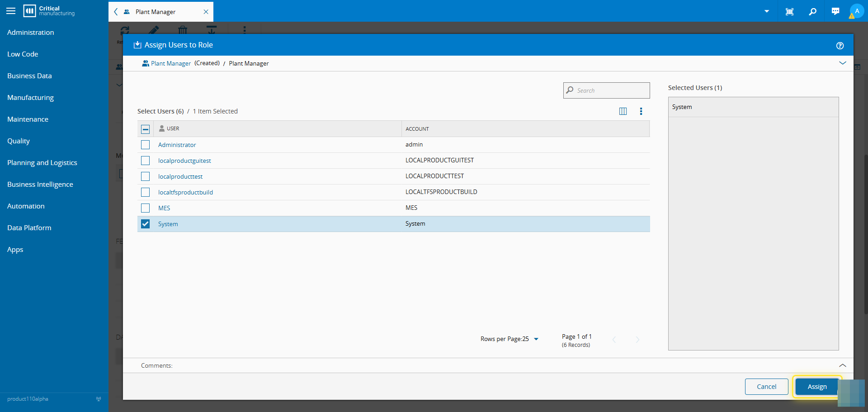Viewport: 868px width, 412px height.
Task: Open the chat messages icon
Action: [x=835, y=11]
